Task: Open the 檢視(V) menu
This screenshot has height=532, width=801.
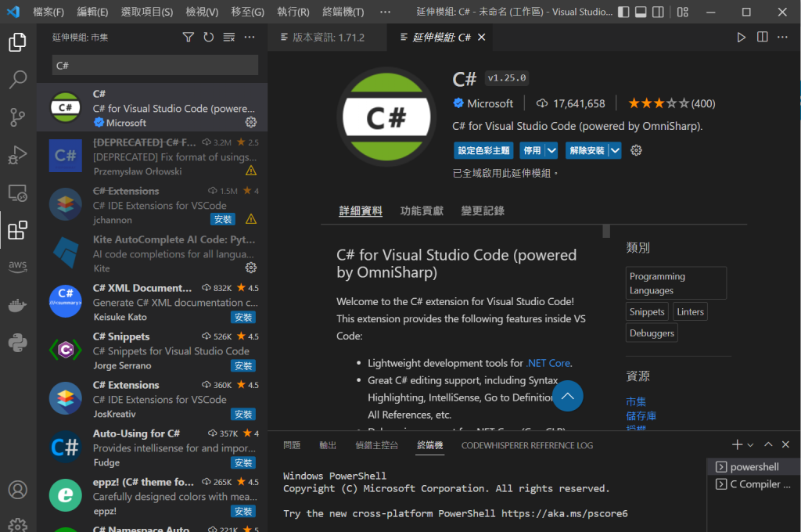Action: [x=202, y=12]
